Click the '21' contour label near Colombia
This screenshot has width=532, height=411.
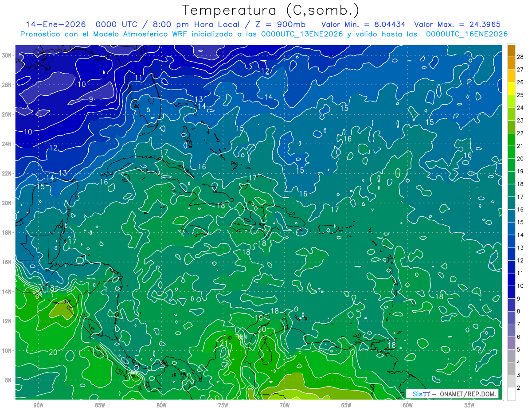click(x=224, y=343)
